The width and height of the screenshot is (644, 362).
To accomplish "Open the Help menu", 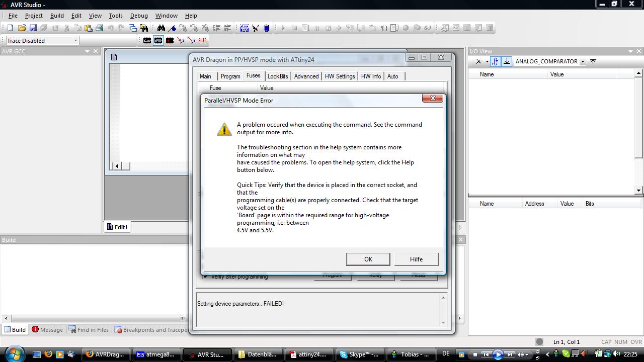I will click(x=191, y=16).
